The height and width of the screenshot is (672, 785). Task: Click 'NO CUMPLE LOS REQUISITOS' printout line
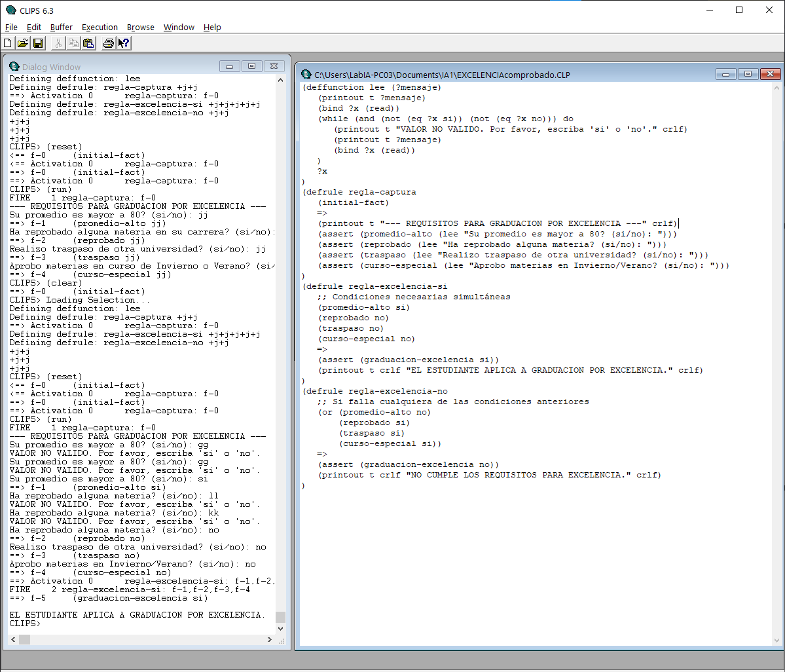click(x=490, y=475)
